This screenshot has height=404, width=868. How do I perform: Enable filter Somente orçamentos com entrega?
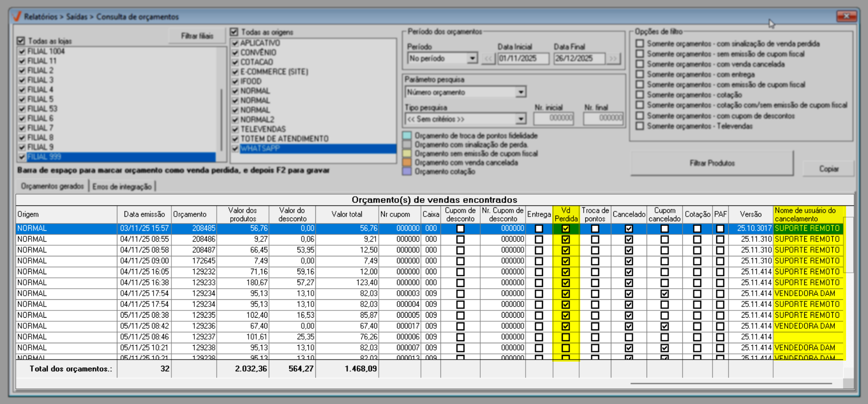pos(640,74)
